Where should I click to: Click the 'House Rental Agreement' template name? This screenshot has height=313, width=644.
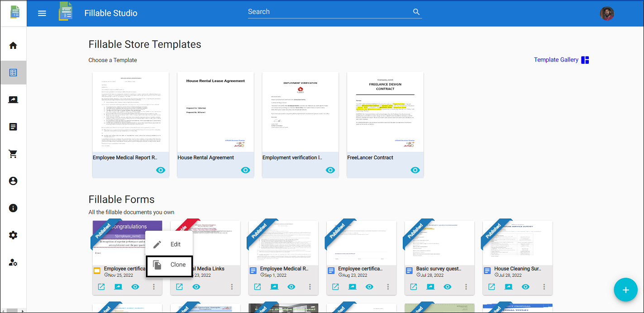click(206, 157)
